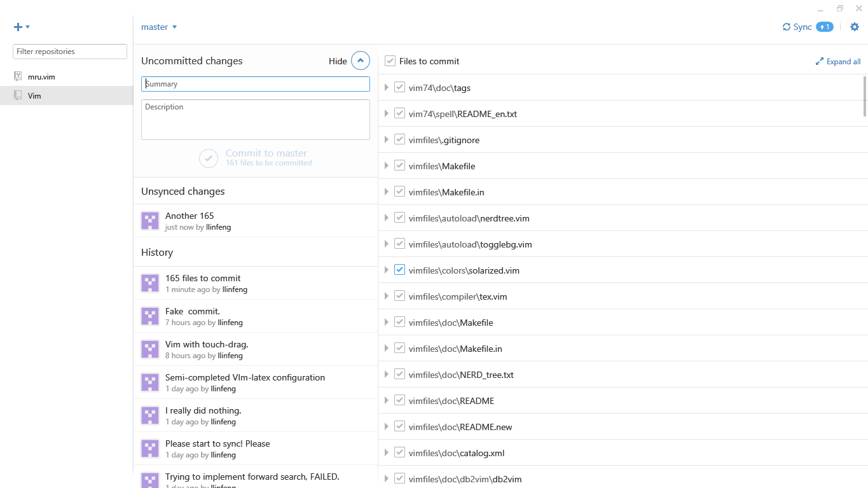This screenshot has height=488, width=868.
Task: Click the avatar next to 'Vim with touch-drag.'
Action: [x=149, y=349]
